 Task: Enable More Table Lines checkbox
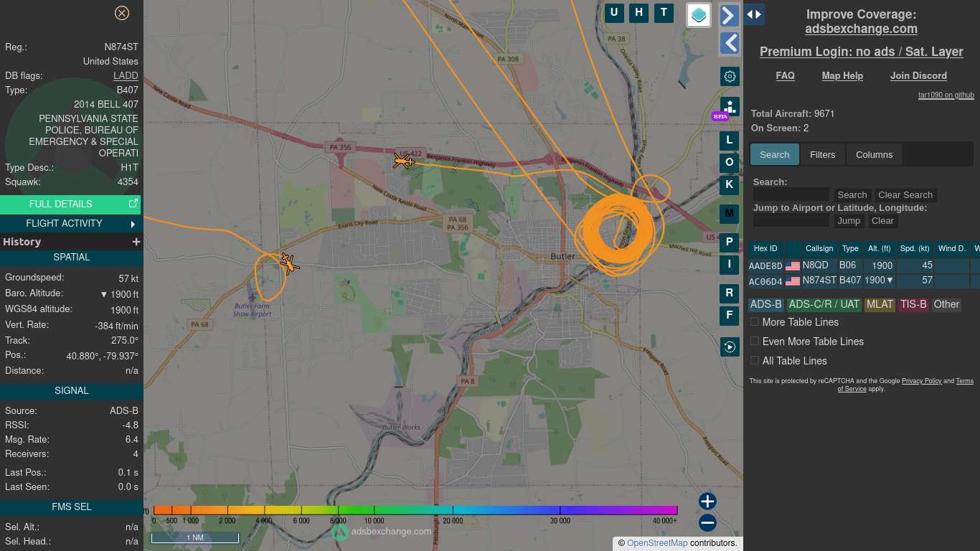pyautogui.click(x=755, y=322)
